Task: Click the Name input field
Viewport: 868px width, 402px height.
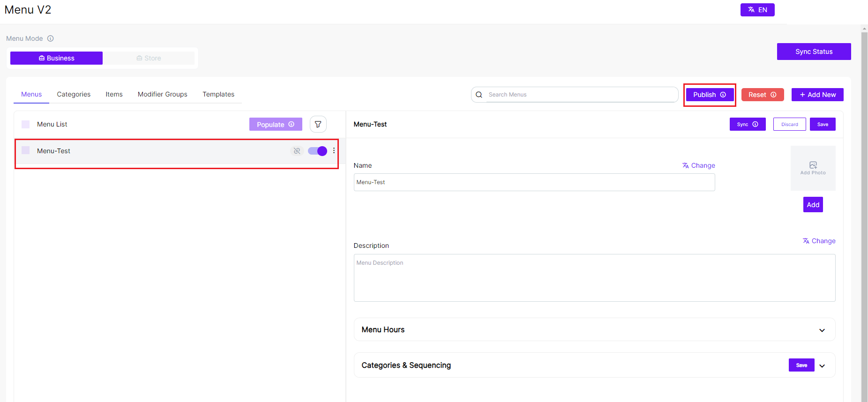Action: (x=534, y=182)
